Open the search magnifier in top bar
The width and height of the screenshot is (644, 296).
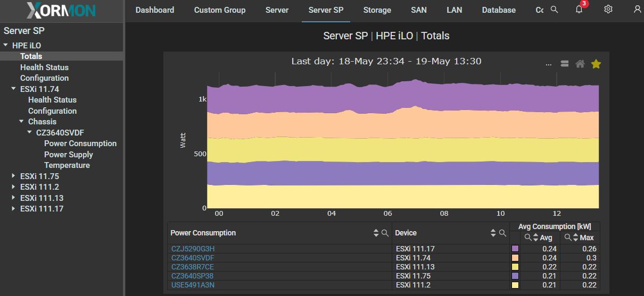(554, 10)
